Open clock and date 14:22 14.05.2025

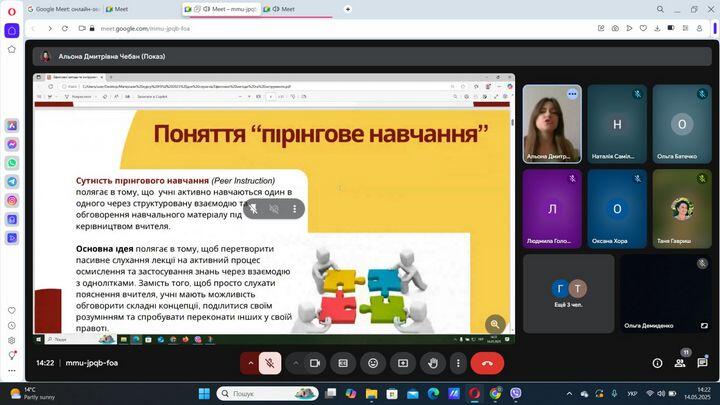[698, 394]
